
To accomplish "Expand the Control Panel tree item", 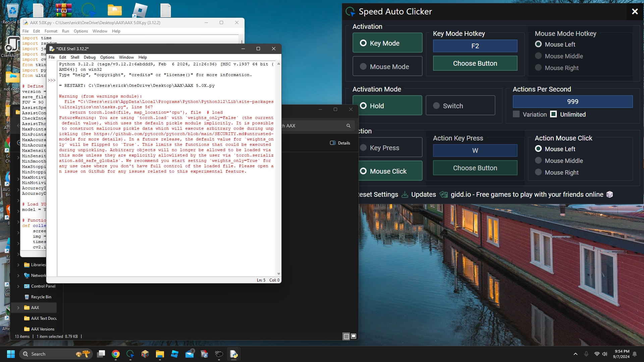I will 18,286.
